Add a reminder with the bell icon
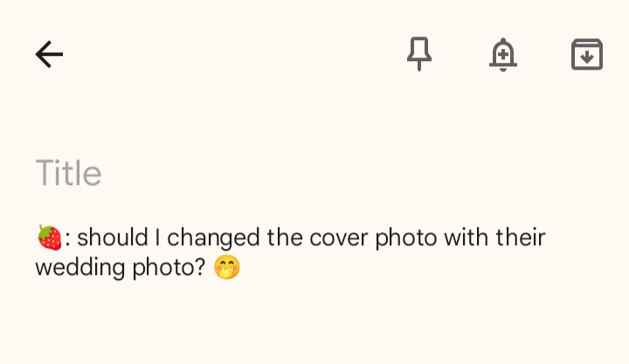This screenshot has height=364, width=629. (x=502, y=55)
